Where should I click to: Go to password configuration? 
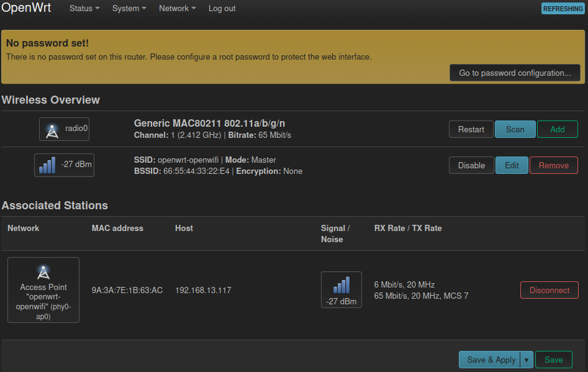[x=515, y=73]
